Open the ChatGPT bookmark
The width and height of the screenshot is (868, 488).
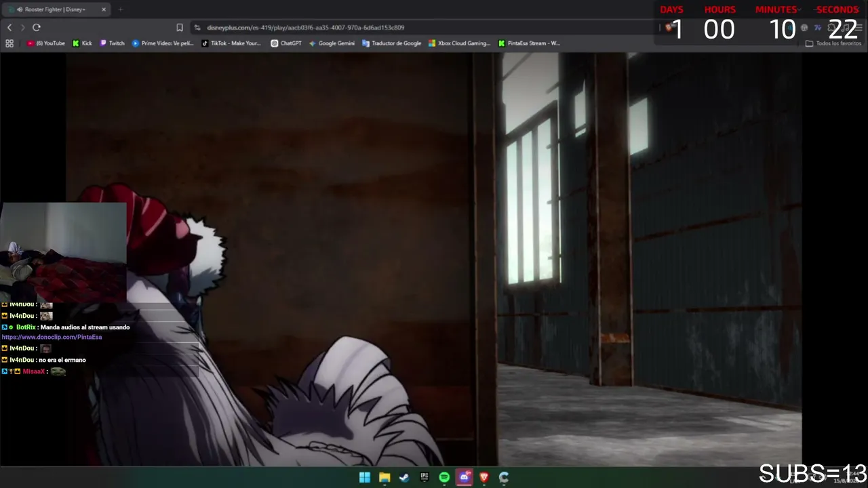(x=286, y=43)
